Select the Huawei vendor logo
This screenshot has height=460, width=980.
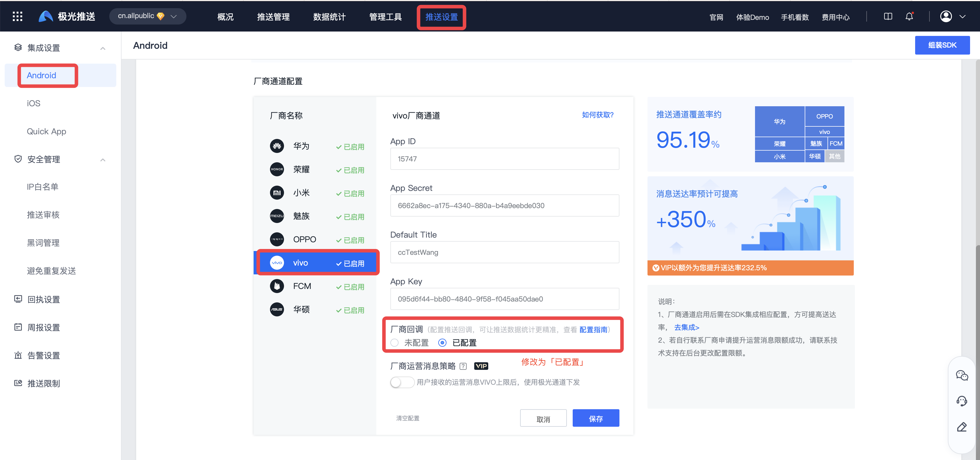pos(277,146)
